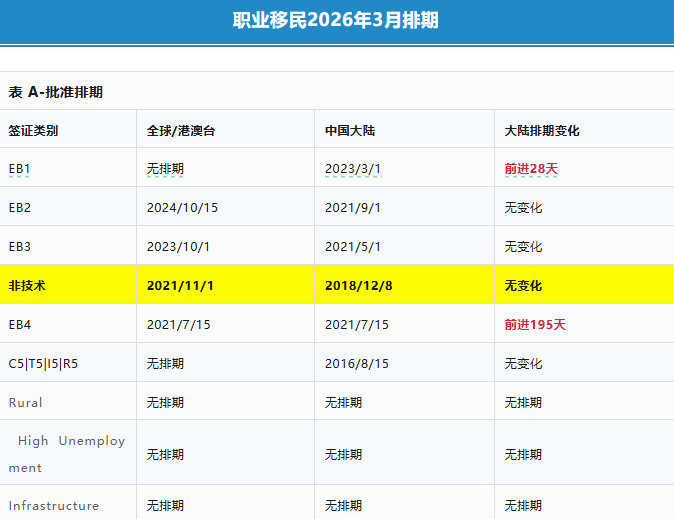Click Rural 中国大陆 无排期 cell
Screen dimensions: 674x519
tap(343, 402)
